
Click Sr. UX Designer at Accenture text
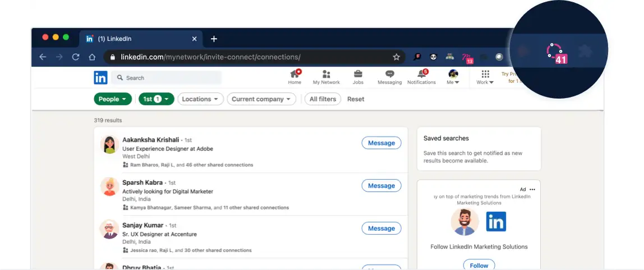point(159,234)
